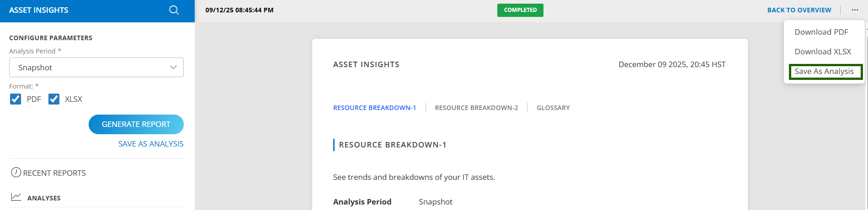Switch to Resource Breakdown-1 tab

[x=374, y=108]
